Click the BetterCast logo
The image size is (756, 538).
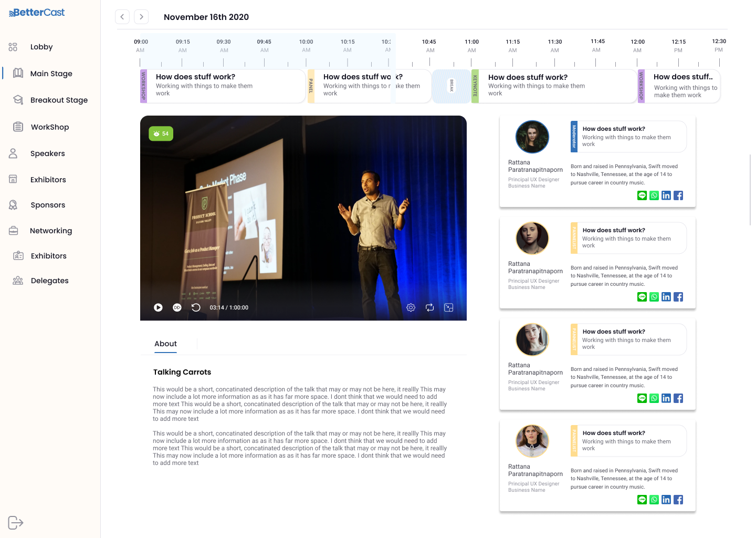37,13
